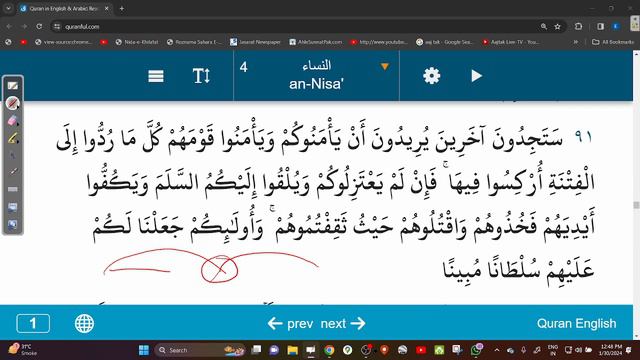Open the weather widget on the taskbar
The width and height of the screenshot is (640, 360).
[x=23, y=350]
